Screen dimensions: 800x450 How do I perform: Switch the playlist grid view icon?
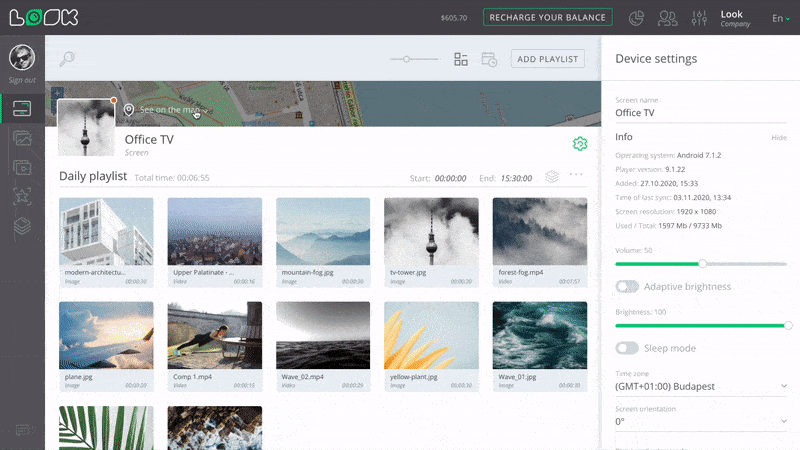tap(461, 59)
